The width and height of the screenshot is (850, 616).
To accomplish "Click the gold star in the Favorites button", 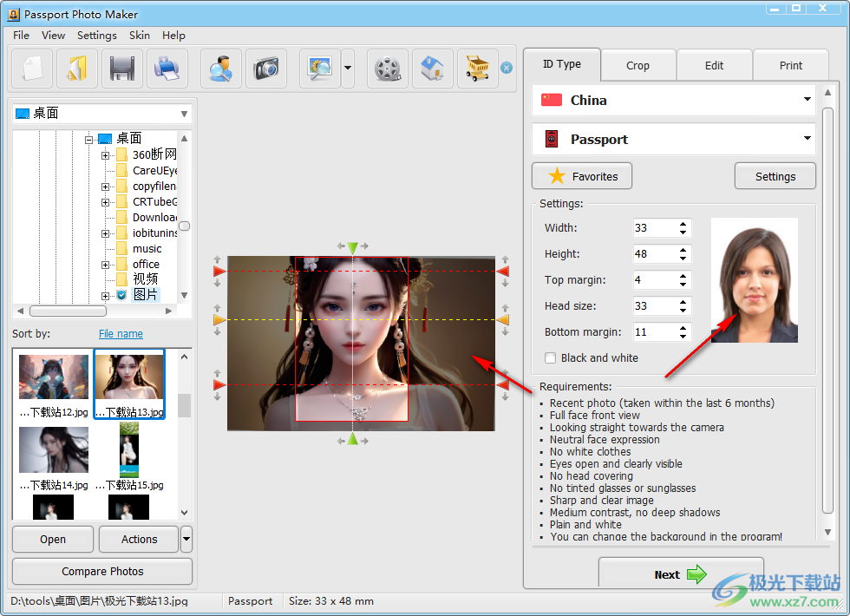I will point(557,175).
